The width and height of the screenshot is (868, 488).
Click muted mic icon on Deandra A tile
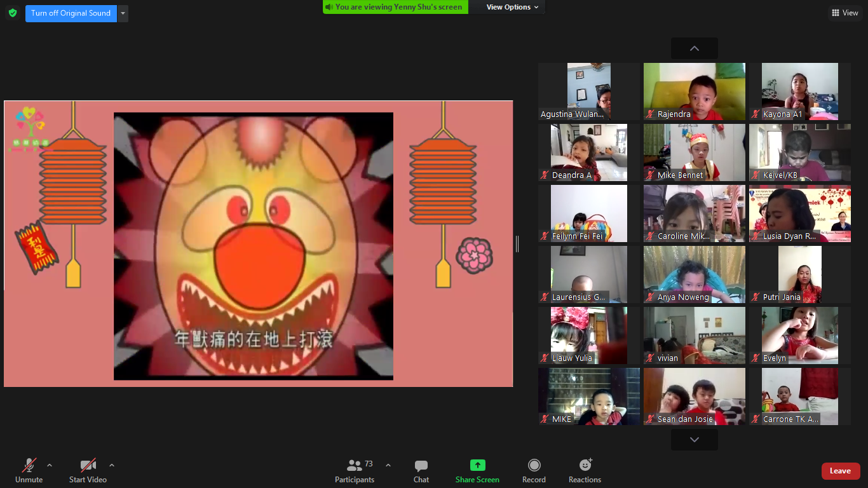545,175
